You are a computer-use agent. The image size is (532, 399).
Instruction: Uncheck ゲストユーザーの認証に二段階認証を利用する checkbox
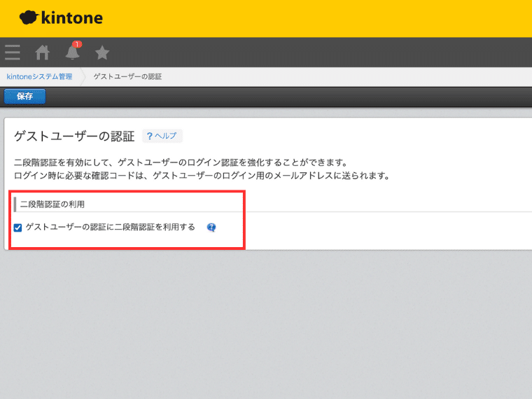(x=17, y=227)
